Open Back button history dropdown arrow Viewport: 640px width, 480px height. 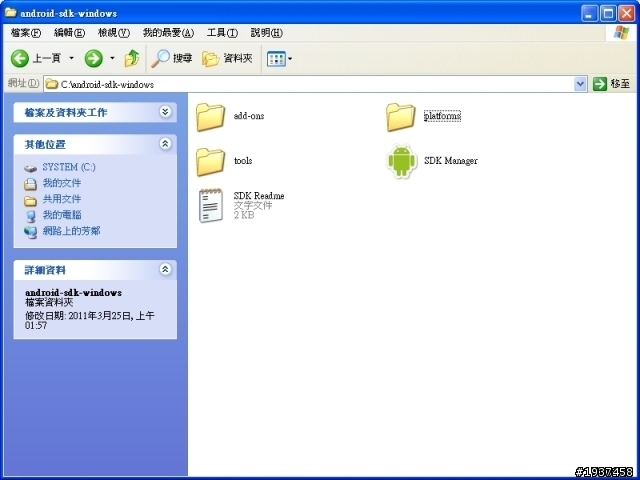pos(71,58)
